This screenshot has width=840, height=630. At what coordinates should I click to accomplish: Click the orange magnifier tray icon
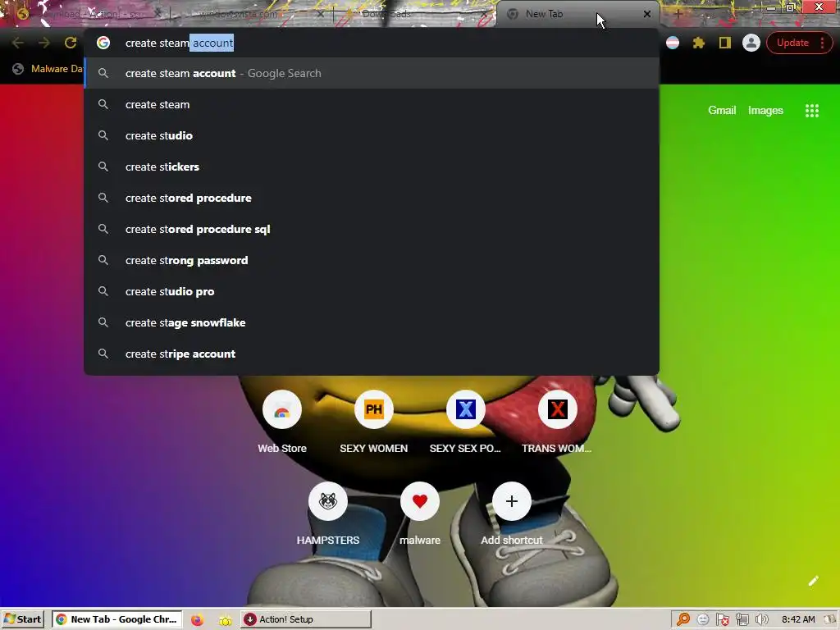click(683, 620)
